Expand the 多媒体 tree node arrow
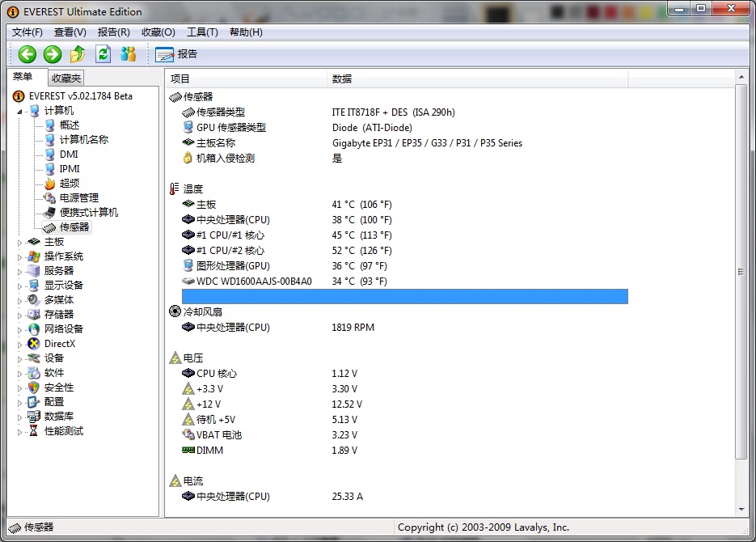 [19, 301]
